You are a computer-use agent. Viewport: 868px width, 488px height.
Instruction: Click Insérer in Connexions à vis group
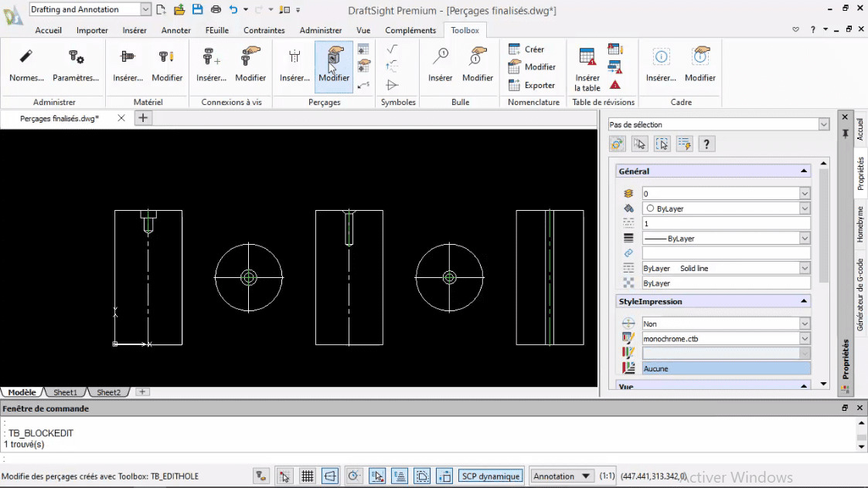[212, 66]
